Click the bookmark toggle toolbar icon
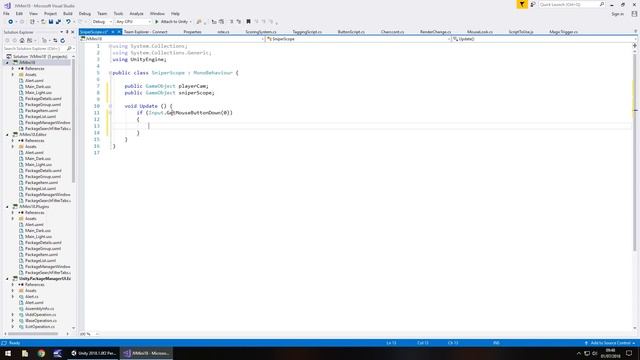The height and width of the screenshot is (360, 640). point(248,22)
